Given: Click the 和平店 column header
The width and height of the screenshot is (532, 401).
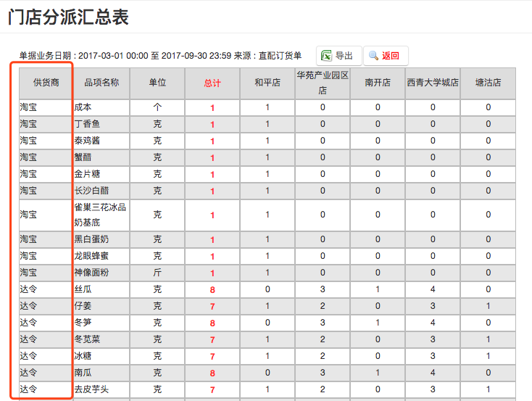Looking at the screenshot, I should point(267,83).
